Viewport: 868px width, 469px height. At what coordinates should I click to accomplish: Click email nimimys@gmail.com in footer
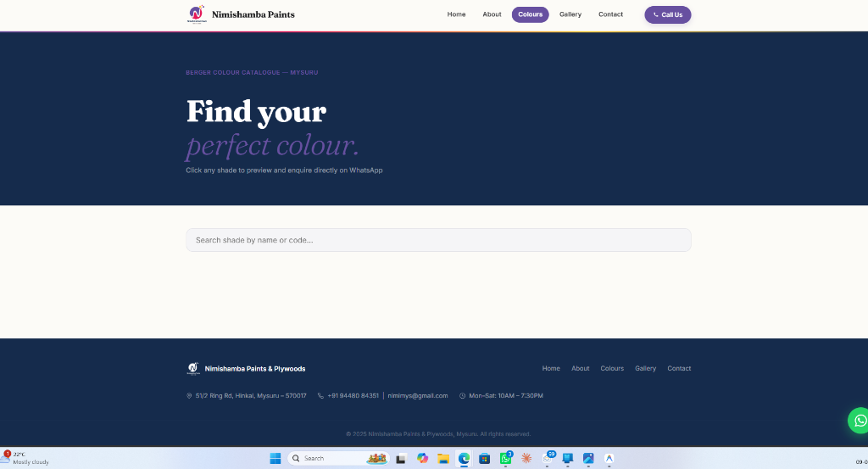417,396
